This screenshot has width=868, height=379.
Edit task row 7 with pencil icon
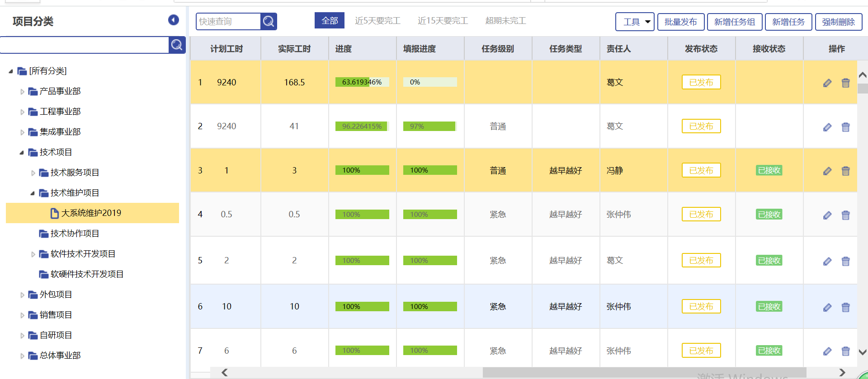pos(827,351)
